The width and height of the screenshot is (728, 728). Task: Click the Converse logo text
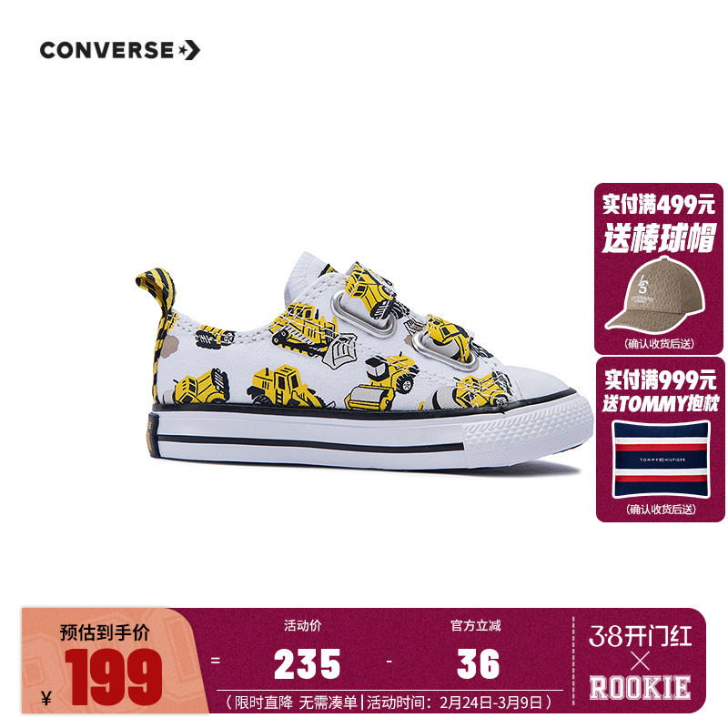[x=106, y=50]
